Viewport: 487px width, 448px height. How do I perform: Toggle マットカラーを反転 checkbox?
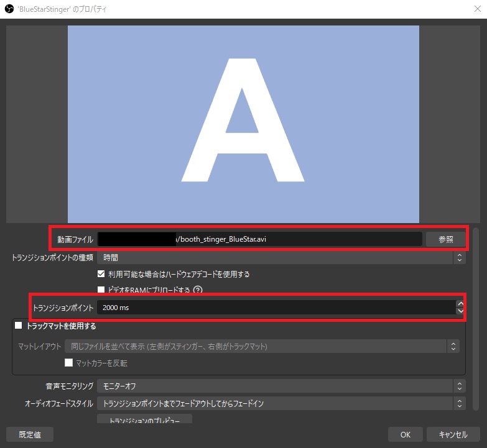tap(68, 363)
